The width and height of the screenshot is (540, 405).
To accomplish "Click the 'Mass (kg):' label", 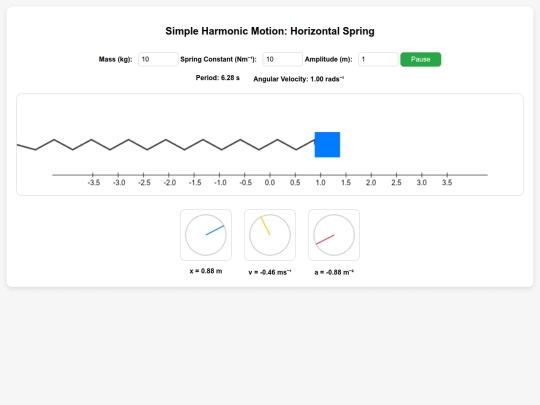I will pos(115,59).
